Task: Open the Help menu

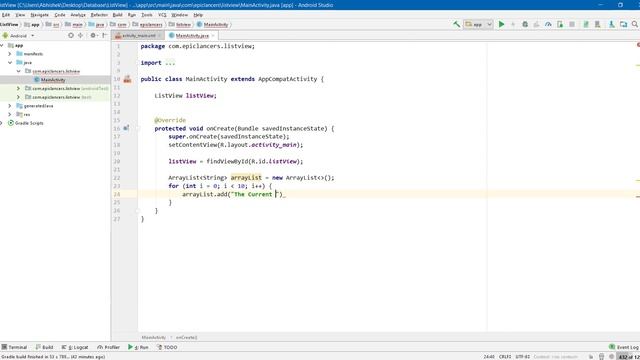Action: (x=198, y=15)
